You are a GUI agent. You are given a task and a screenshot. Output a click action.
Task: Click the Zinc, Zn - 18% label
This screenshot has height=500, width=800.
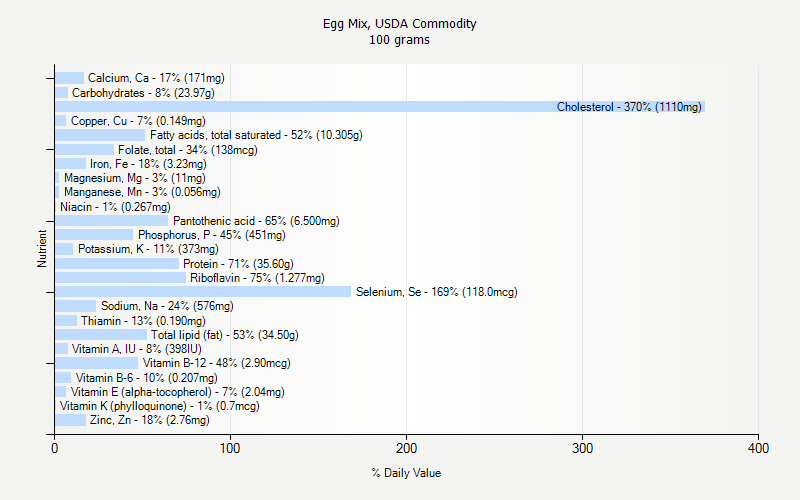(149, 420)
